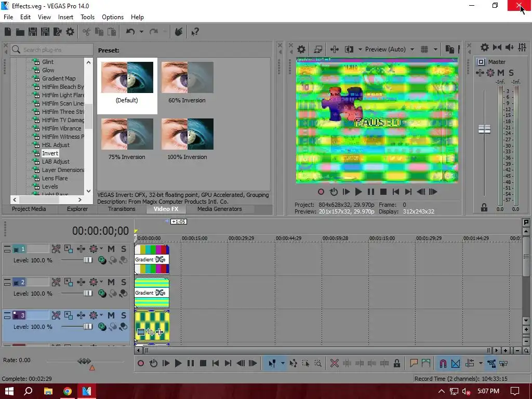
Task: Open the Render As icon
Action: click(x=58, y=32)
